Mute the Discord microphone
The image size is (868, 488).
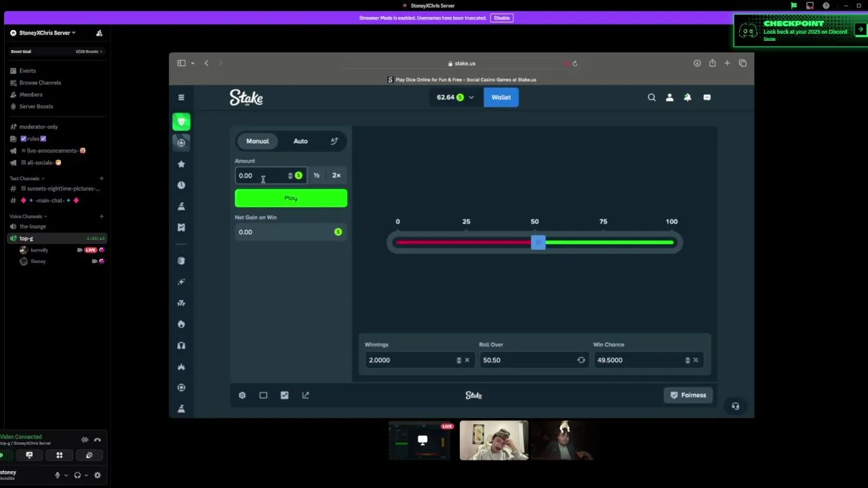click(x=58, y=475)
